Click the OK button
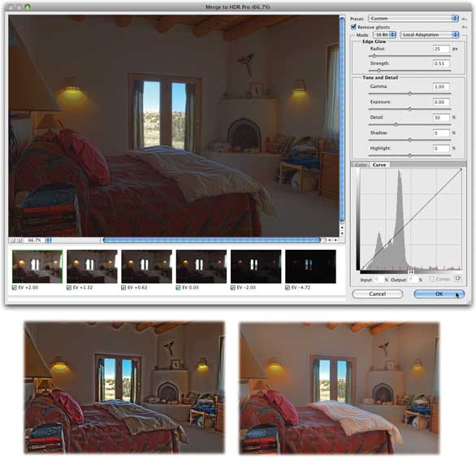476x457 pixels. click(x=439, y=294)
